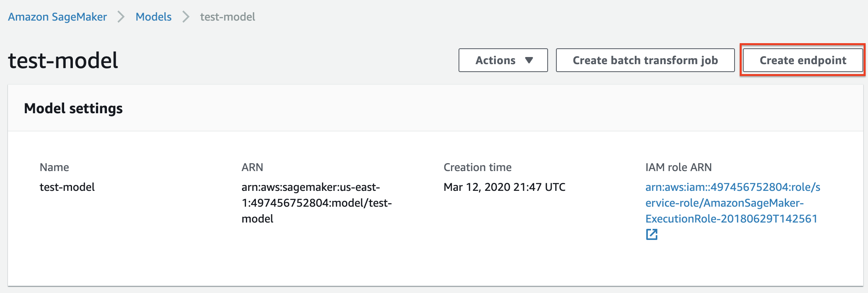Click the test-model breadcrumb item
The image size is (868, 293).
(x=227, y=17)
